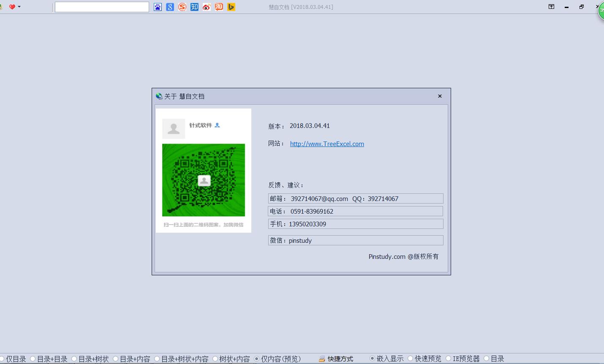The width and height of the screenshot is (604, 364).
Task: Click the pin-to-top window icon
Action: tap(551, 7)
